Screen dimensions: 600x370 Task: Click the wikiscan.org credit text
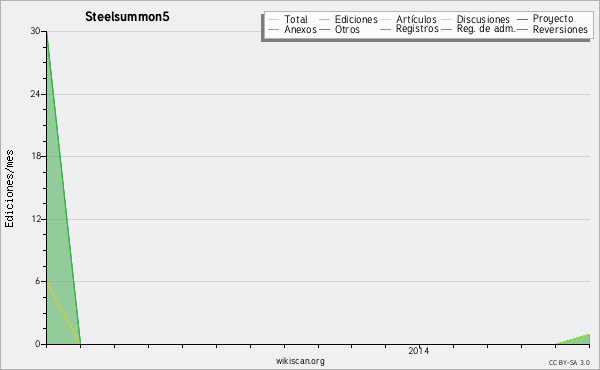click(x=300, y=361)
